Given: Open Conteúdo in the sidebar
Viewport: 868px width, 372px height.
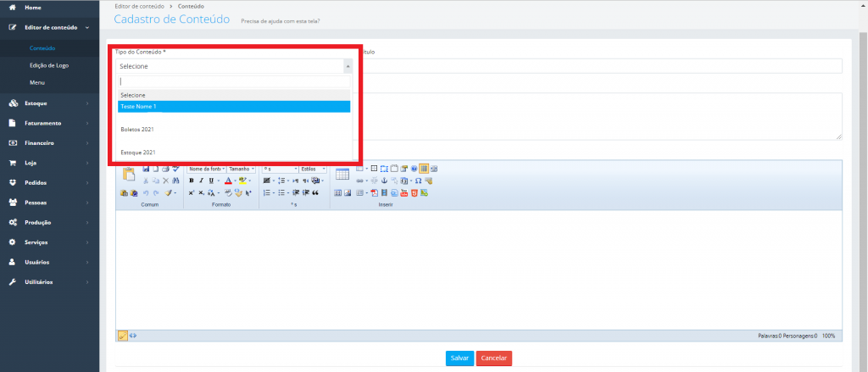Looking at the screenshot, I should [42, 48].
